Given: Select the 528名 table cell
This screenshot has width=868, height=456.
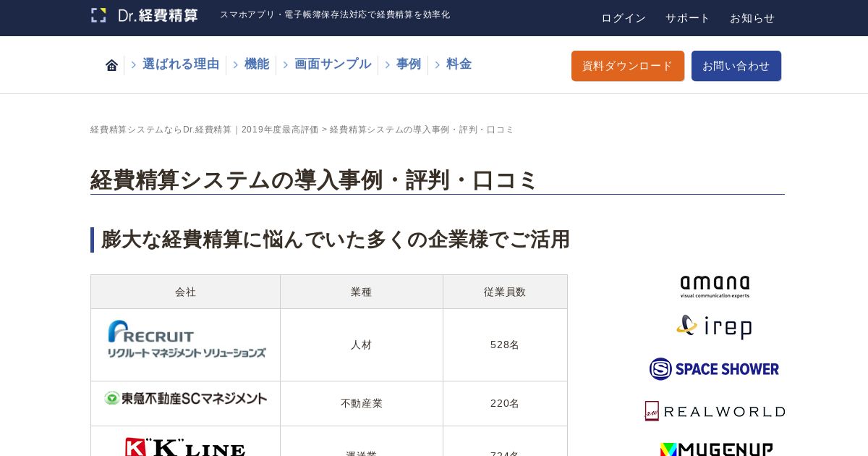Looking at the screenshot, I should 505,345.
